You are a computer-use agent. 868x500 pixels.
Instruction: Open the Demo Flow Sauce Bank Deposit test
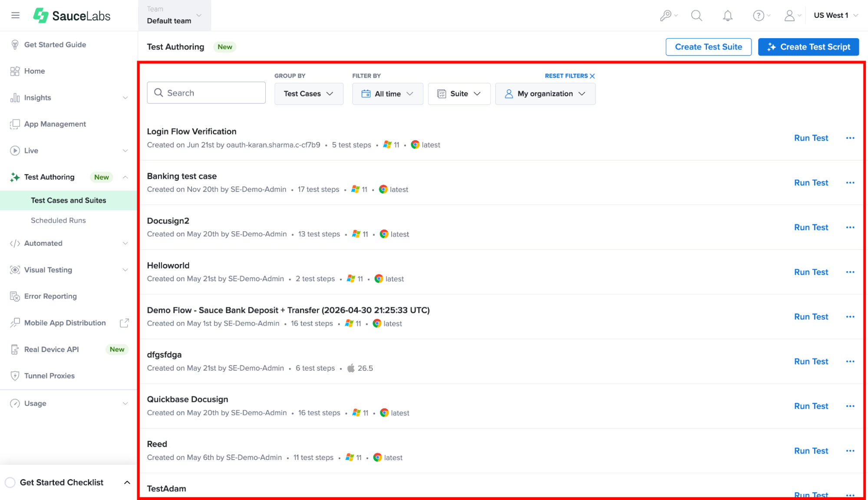pos(288,310)
